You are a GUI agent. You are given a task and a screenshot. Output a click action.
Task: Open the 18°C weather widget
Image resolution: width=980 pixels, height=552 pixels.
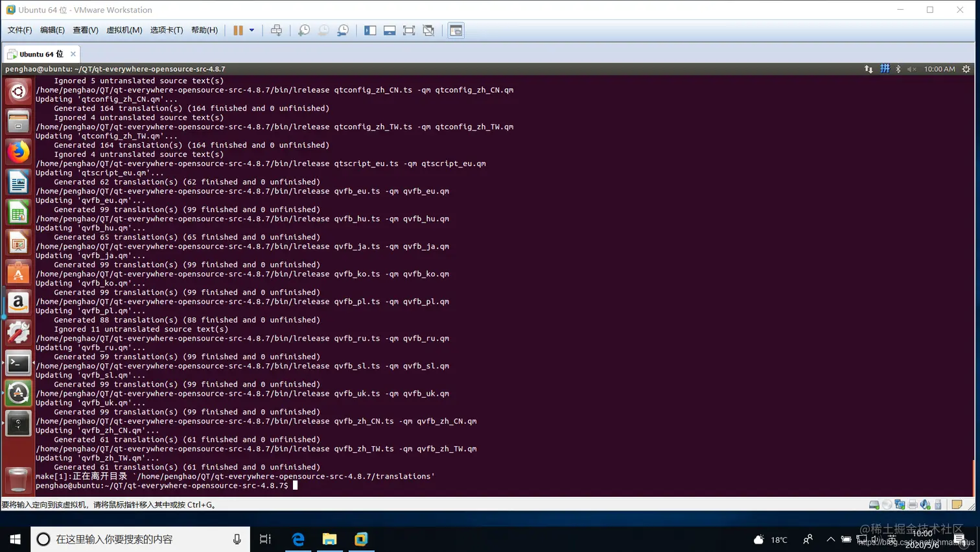pyautogui.click(x=771, y=539)
